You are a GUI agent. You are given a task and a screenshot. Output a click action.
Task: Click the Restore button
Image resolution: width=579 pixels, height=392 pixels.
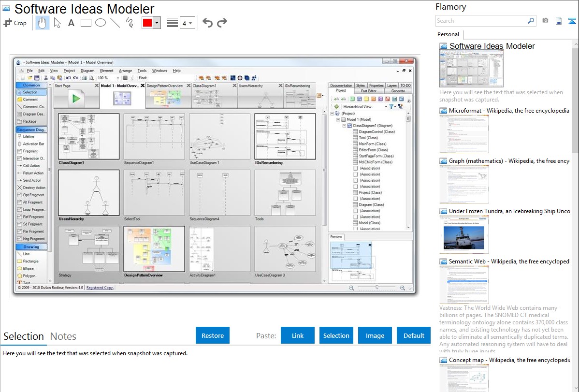213,335
